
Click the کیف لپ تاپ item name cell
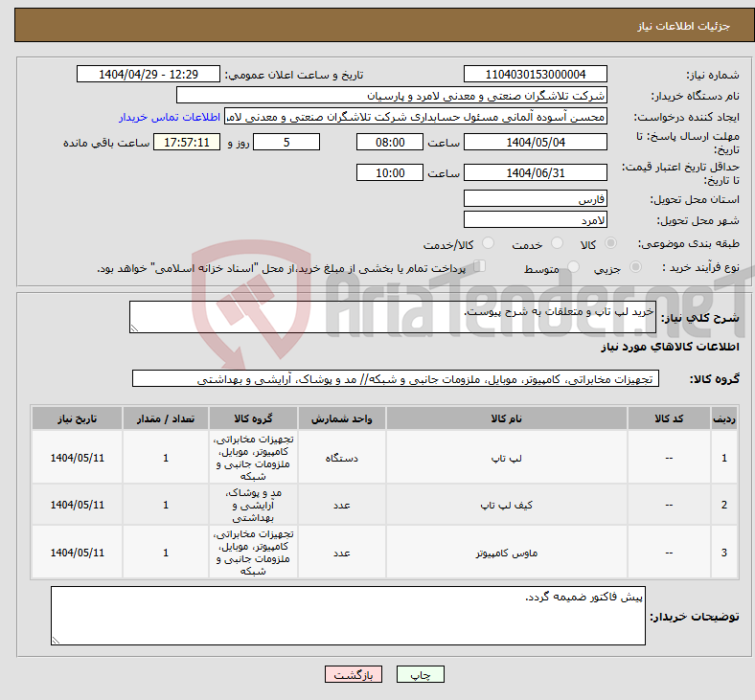pos(506,505)
